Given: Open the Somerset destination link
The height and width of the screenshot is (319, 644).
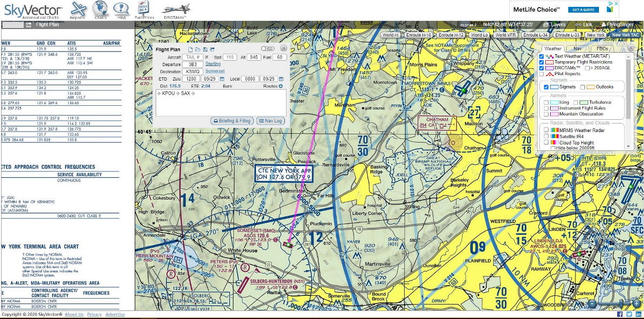Looking at the screenshot, I should [215, 71].
